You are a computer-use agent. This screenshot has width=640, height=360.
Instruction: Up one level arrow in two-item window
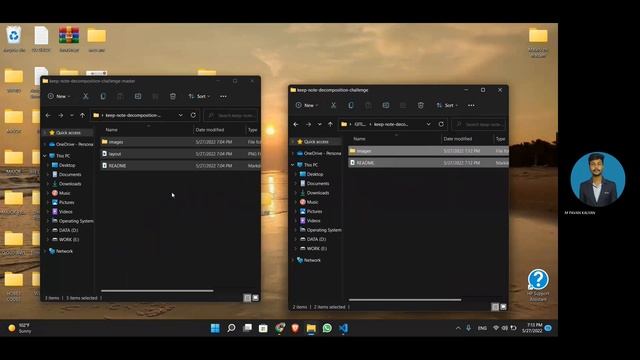click(x=330, y=124)
